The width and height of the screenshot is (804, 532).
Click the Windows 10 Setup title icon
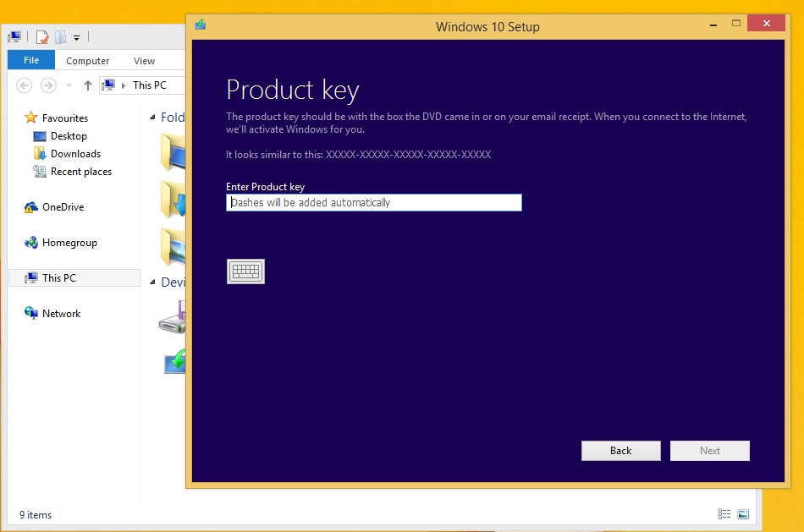pos(201,25)
